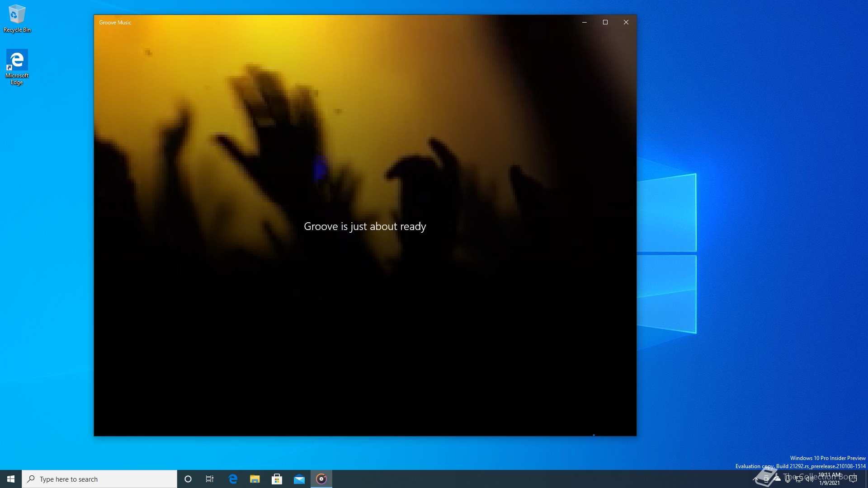Launch Edge from the taskbar
Image resolution: width=868 pixels, height=488 pixels.
tap(233, 479)
